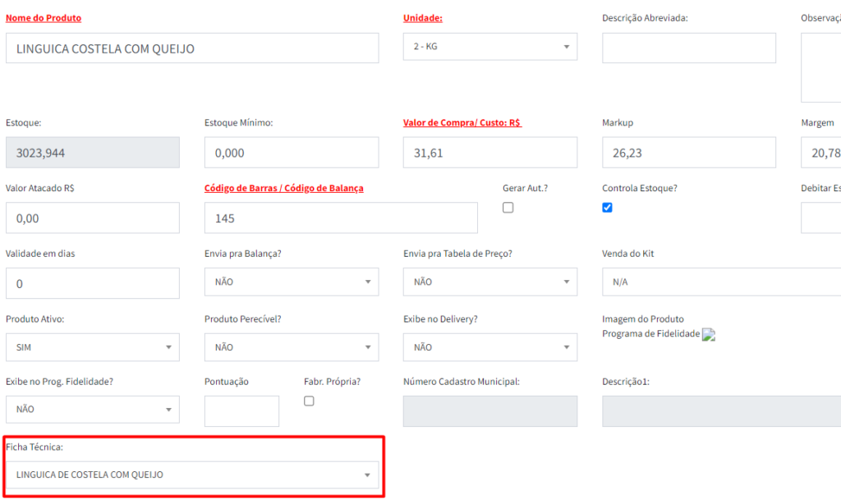This screenshot has height=504, width=841.
Task: Click the broken Programa de Fidelidade image icon
Action: [x=709, y=335]
